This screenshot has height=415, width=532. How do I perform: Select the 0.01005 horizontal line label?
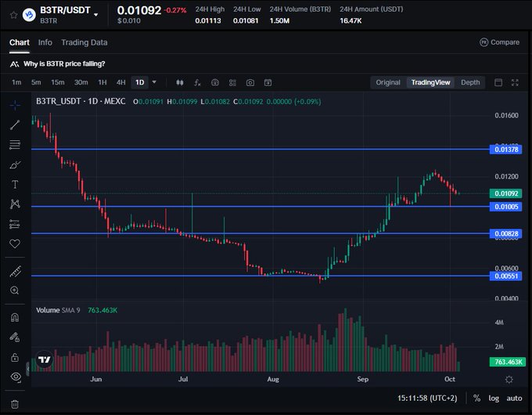506,207
